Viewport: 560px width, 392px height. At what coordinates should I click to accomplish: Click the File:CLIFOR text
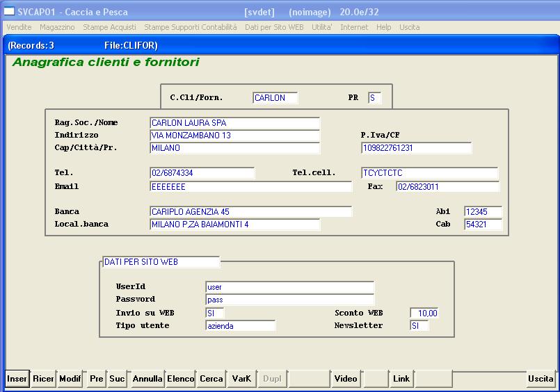coord(131,46)
